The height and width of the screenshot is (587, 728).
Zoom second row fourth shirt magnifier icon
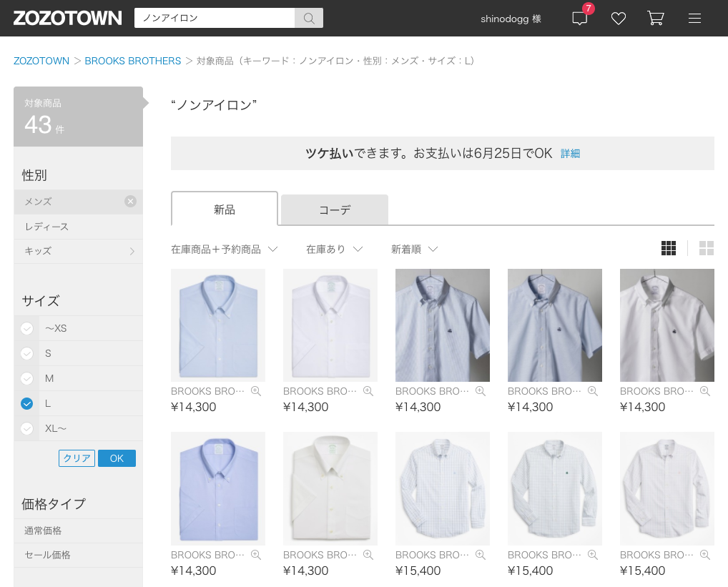(593, 555)
